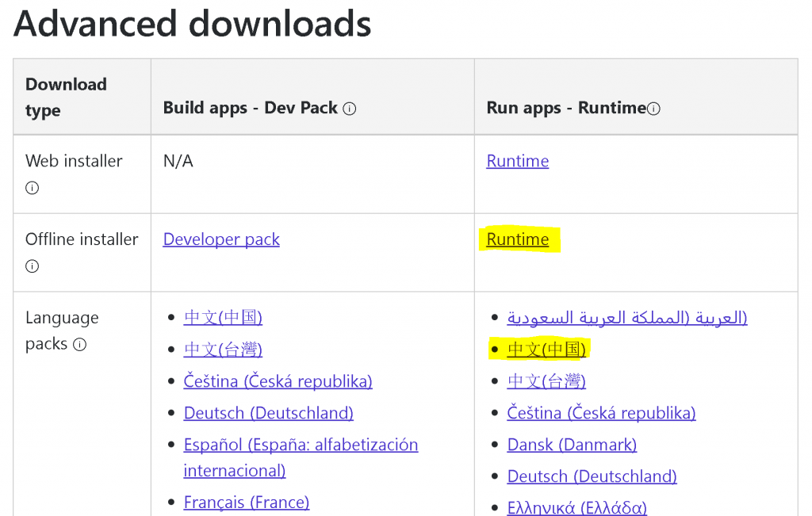Click the highlighted 中文(中国) Runtime language pack
Screen dimensions: 812x516
tap(546, 349)
